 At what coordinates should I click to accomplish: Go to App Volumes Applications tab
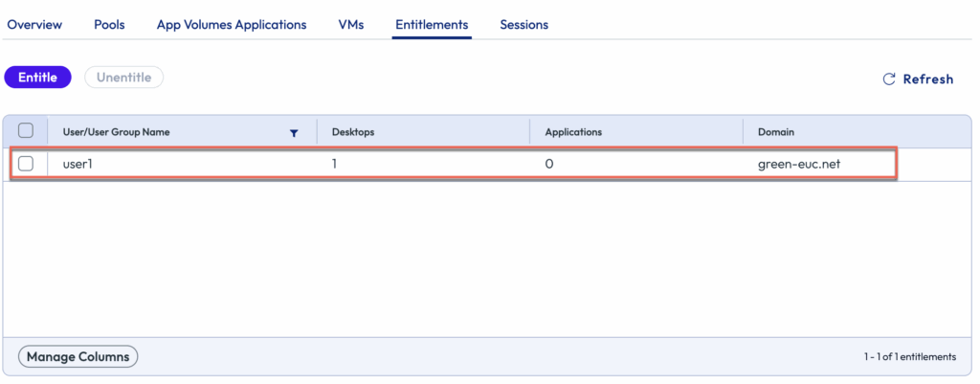coord(232,25)
